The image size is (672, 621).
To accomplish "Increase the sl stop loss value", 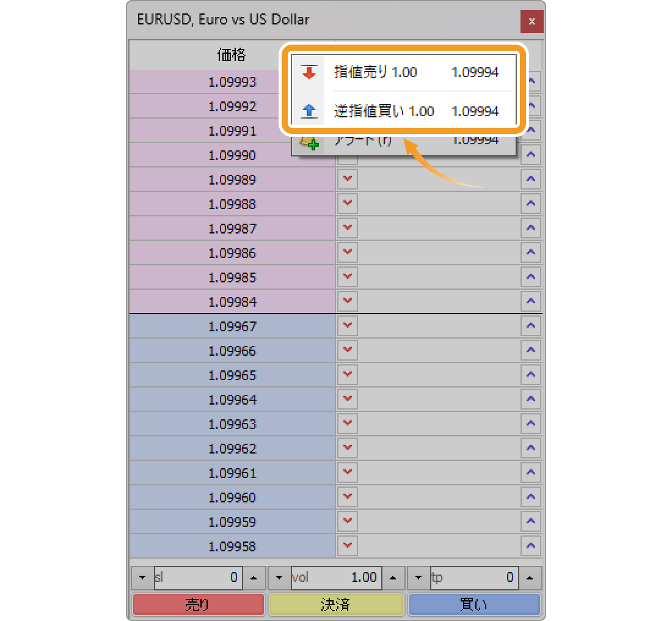I will (254, 578).
